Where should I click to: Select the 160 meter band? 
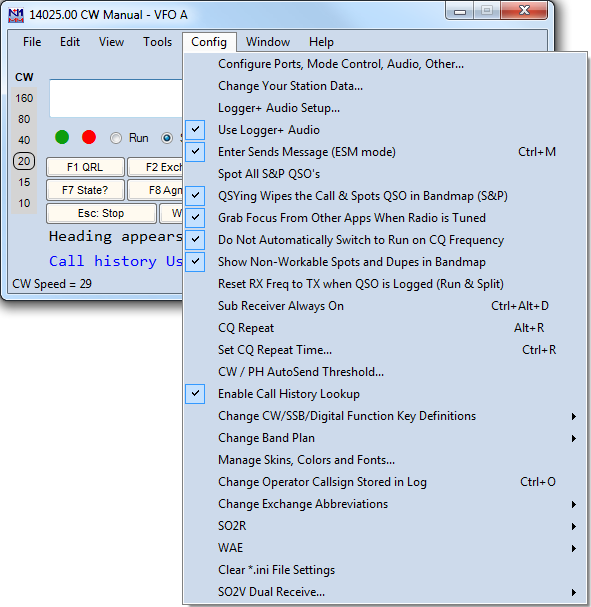point(24,98)
